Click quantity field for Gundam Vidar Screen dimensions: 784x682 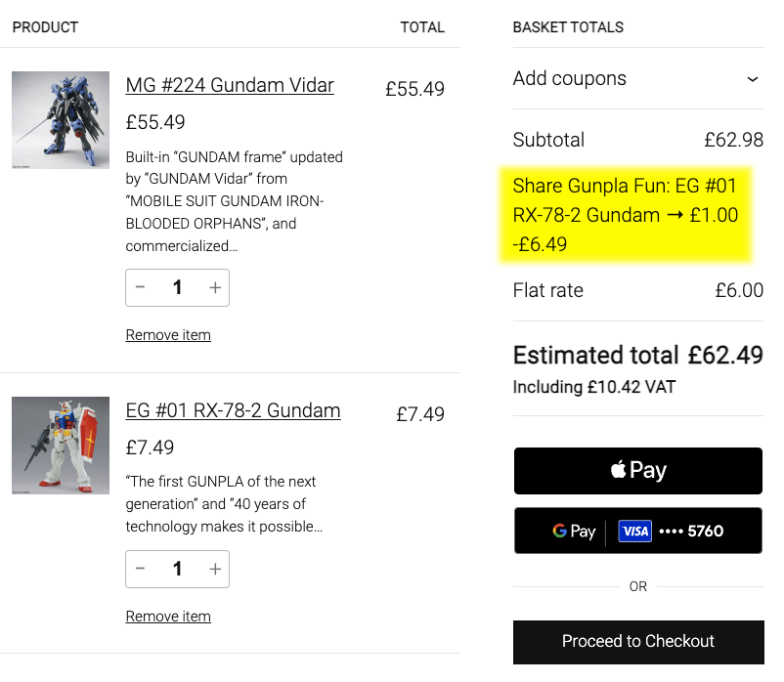click(x=177, y=287)
